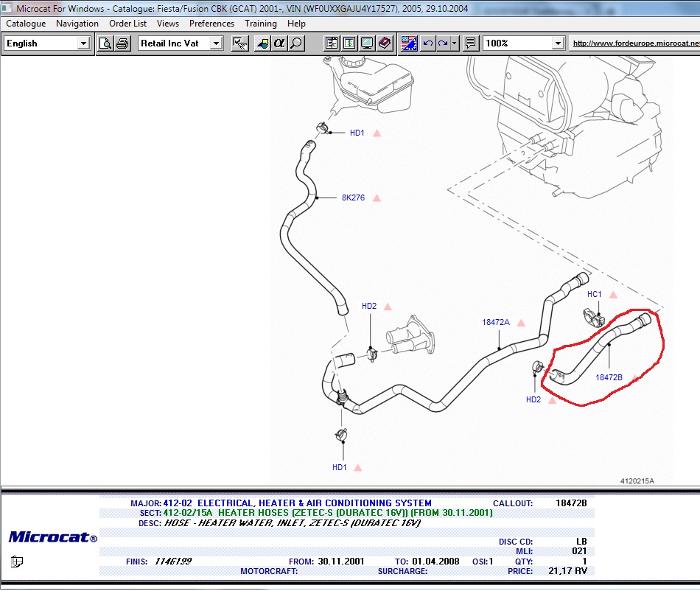The width and height of the screenshot is (700, 591).
Task: Click the print preview icon
Action: [105, 43]
